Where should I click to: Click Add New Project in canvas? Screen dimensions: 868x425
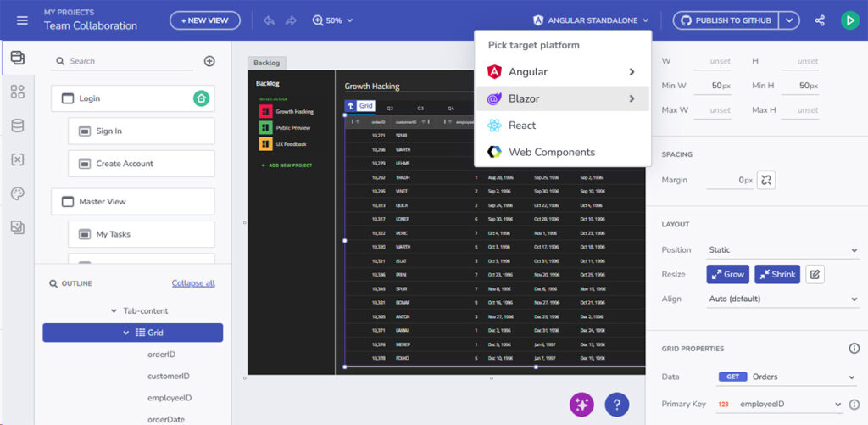287,165
